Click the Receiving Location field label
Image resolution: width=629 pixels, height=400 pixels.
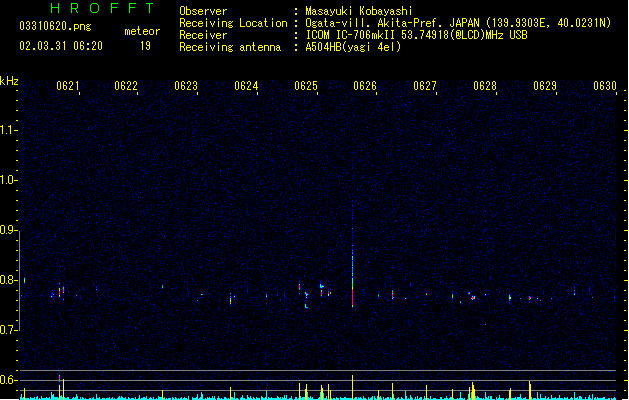click(x=233, y=23)
